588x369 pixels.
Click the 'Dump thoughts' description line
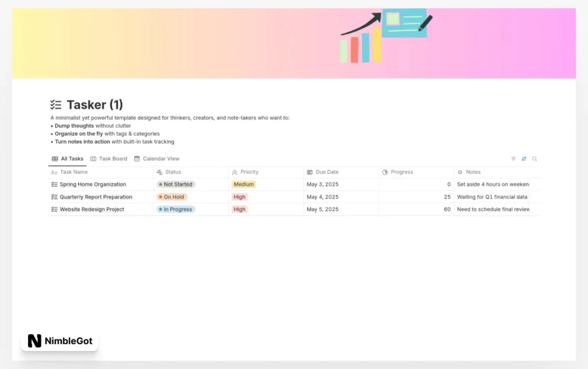tap(91, 126)
